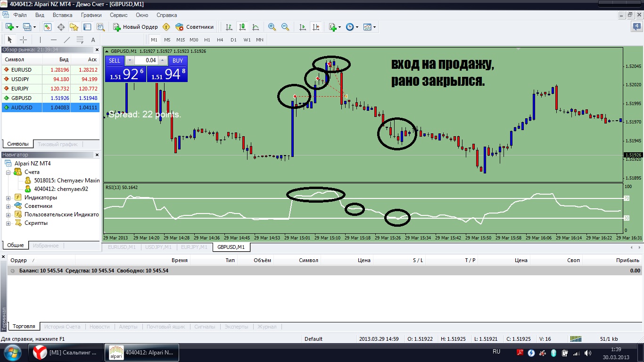Switch to EURUSD,M1 chart tab
This screenshot has width=644, height=362.
[x=122, y=247]
